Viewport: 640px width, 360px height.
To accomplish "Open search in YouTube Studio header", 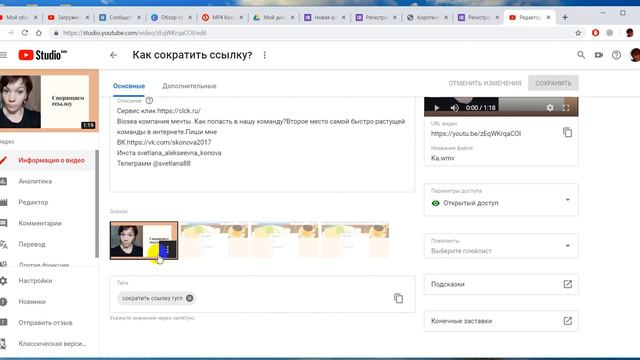I will point(581,55).
